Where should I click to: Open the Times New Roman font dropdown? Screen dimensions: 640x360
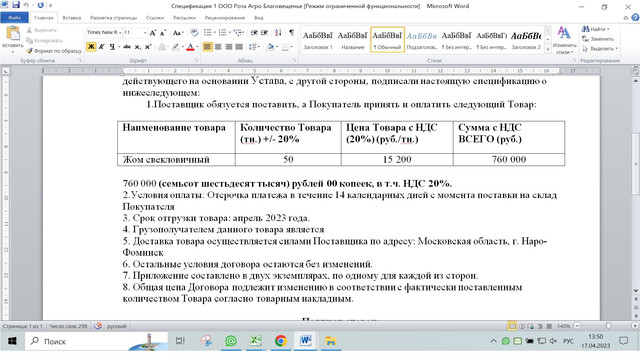[104, 32]
